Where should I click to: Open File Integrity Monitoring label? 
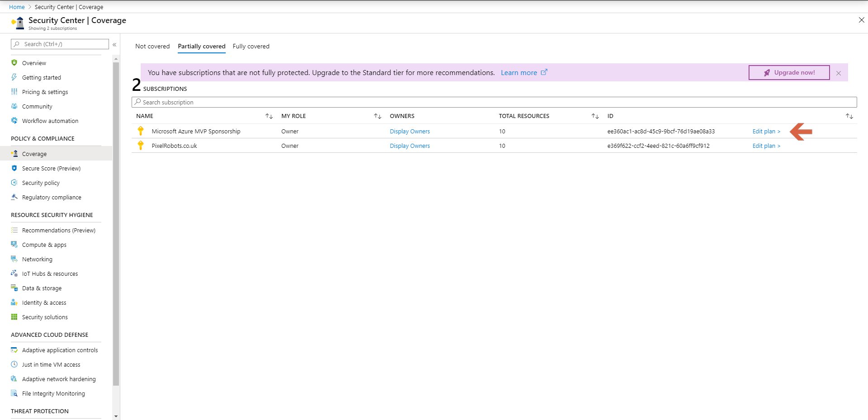(x=53, y=393)
